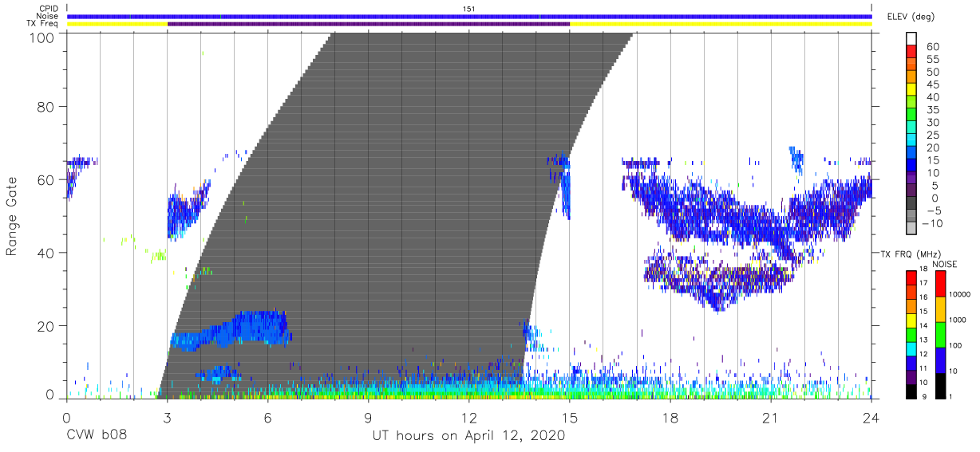Click the blue Noise bar above the plot

pyautogui.click(x=469, y=16)
